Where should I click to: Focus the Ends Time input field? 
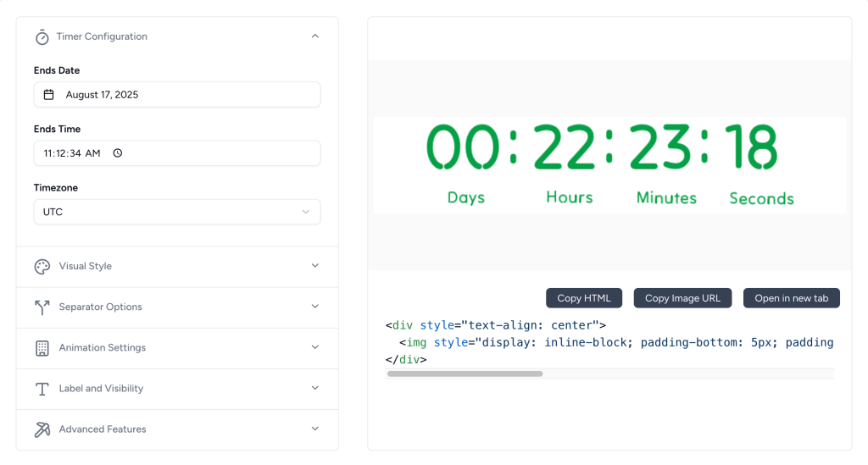click(x=177, y=153)
